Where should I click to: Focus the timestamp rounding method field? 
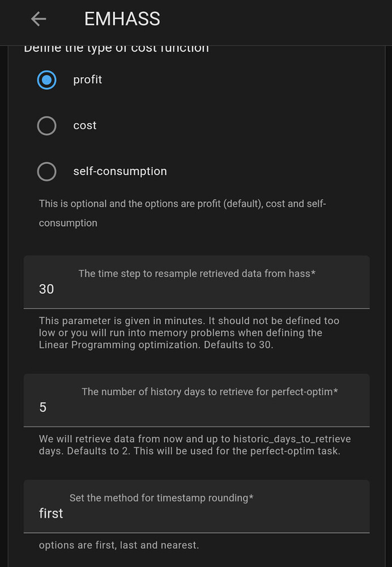click(196, 514)
